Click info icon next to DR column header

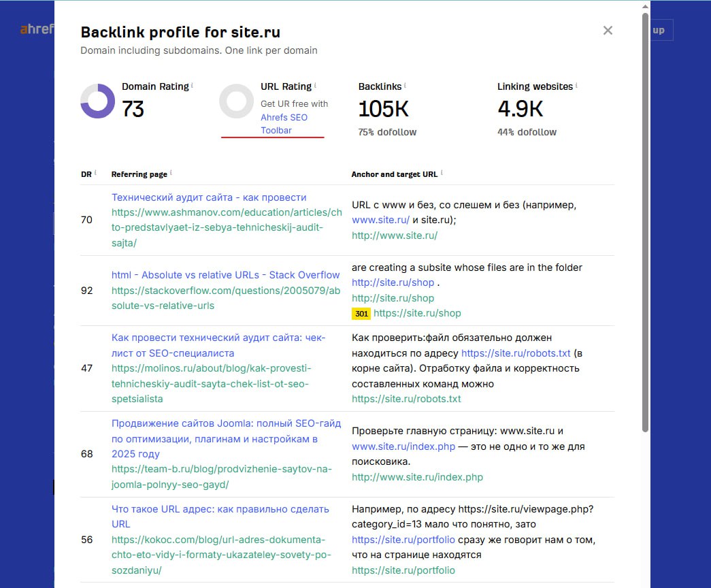(x=95, y=174)
